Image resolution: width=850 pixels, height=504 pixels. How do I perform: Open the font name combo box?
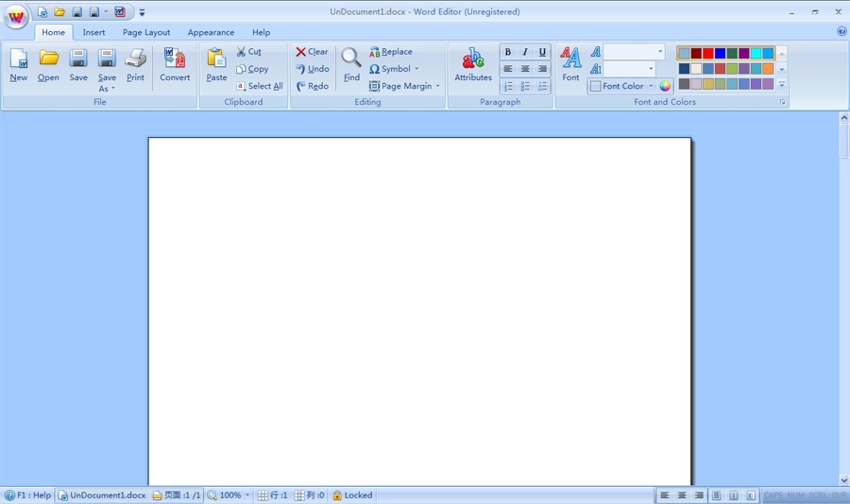pyautogui.click(x=635, y=52)
